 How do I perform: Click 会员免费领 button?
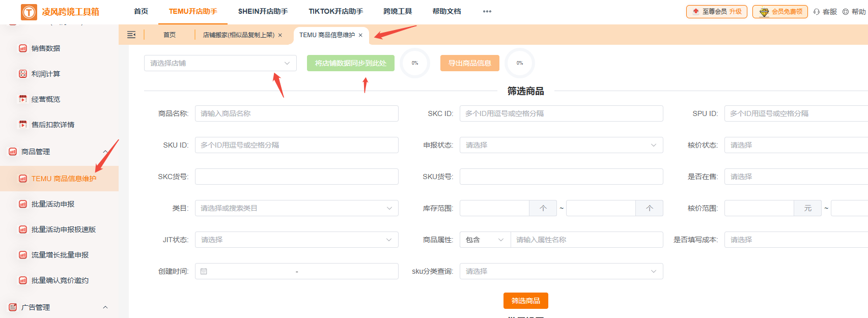780,12
